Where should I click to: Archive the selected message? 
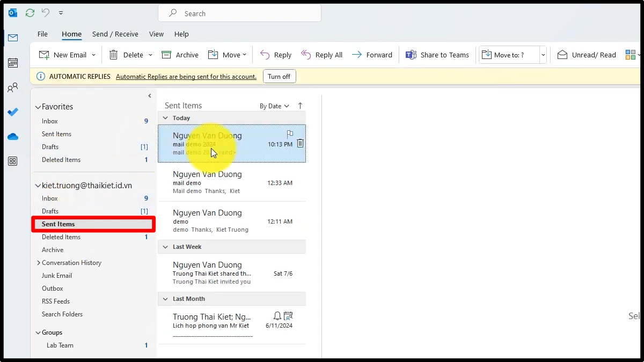180,55
